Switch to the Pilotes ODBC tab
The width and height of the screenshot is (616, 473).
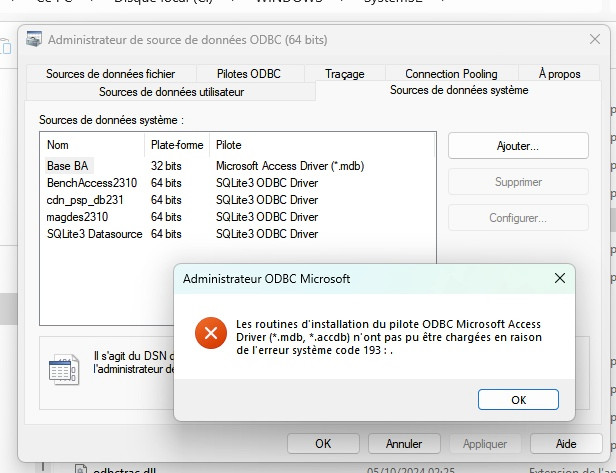tap(249, 74)
